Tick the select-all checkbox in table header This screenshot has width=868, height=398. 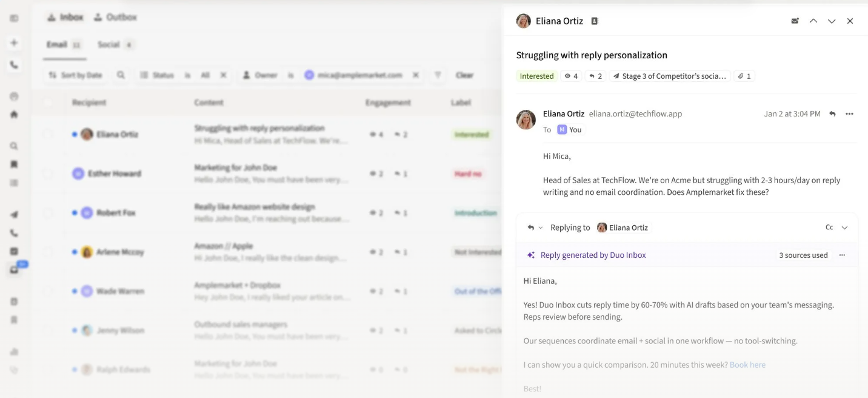pyautogui.click(x=47, y=103)
